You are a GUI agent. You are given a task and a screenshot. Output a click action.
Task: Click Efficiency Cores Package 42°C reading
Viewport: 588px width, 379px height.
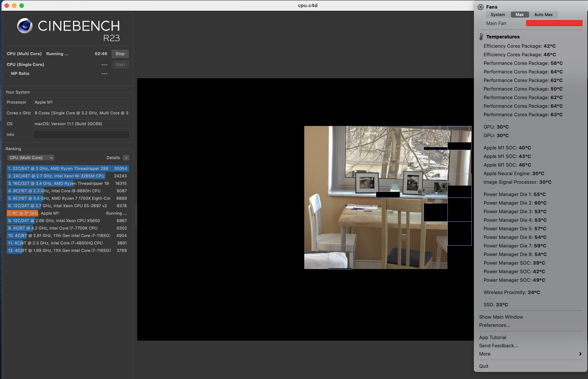tap(519, 46)
